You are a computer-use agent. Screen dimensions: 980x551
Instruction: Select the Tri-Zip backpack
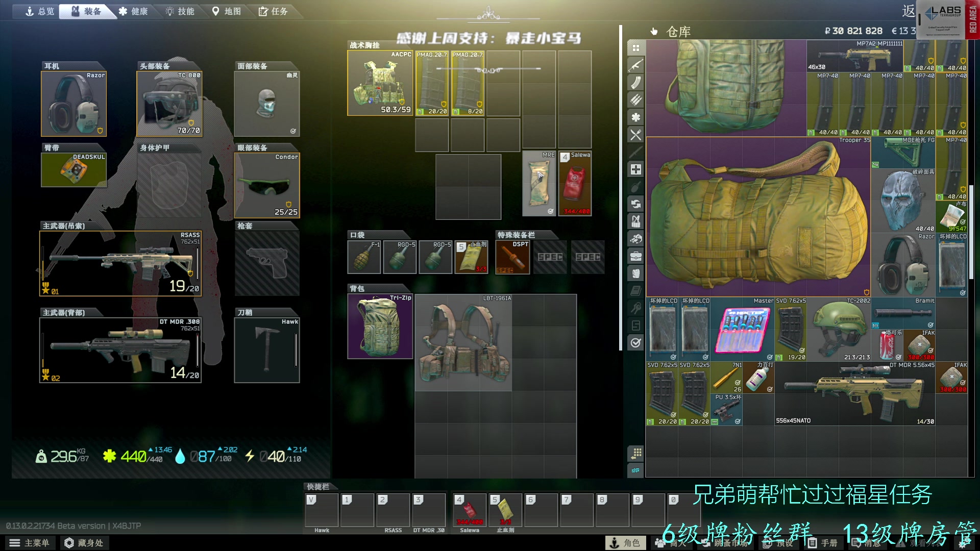(380, 327)
